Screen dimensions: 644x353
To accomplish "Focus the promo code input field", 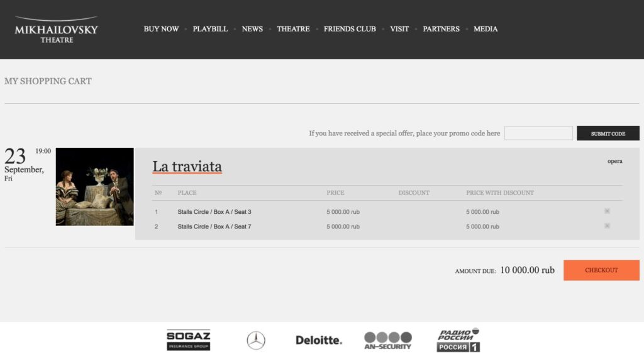I will click(x=538, y=133).
